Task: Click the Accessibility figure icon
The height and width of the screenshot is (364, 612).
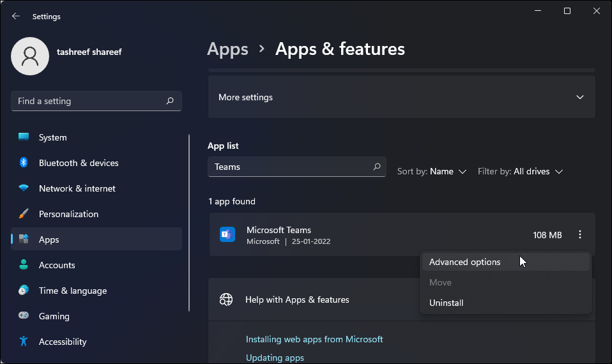Action: (x=24, y=342)
